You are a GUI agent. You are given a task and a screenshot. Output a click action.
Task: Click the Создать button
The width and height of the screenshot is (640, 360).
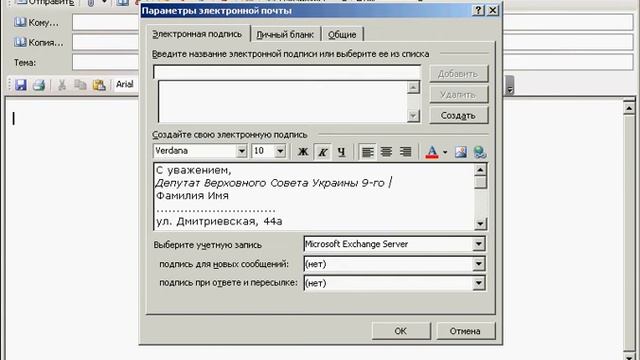pyautogui.click(x=458, y=116)
